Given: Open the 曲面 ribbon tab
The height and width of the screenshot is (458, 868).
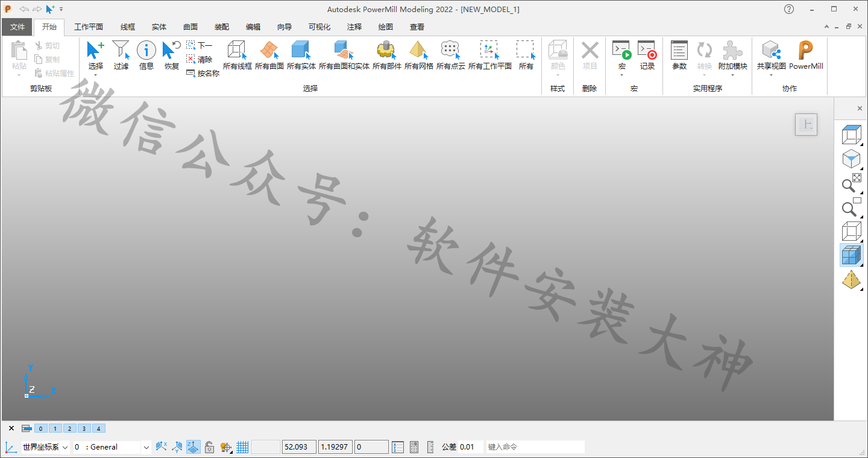Looking at the screenshot, I should (x=190, y=27).
